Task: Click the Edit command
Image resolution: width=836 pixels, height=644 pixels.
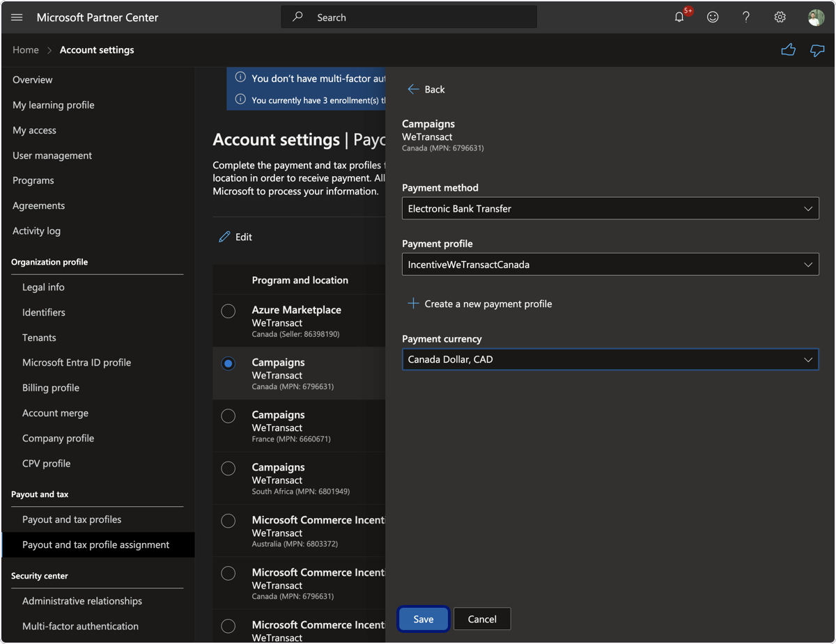Action: pos(244,237)
